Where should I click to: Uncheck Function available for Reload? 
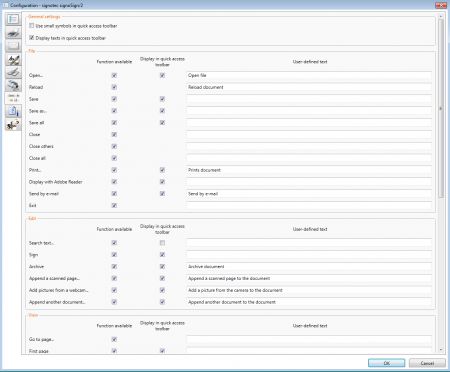coord(114,87)
